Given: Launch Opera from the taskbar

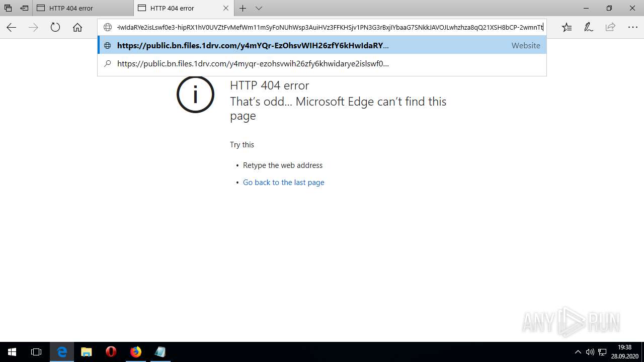Looking at the screenshot, I should coord(111,352).
